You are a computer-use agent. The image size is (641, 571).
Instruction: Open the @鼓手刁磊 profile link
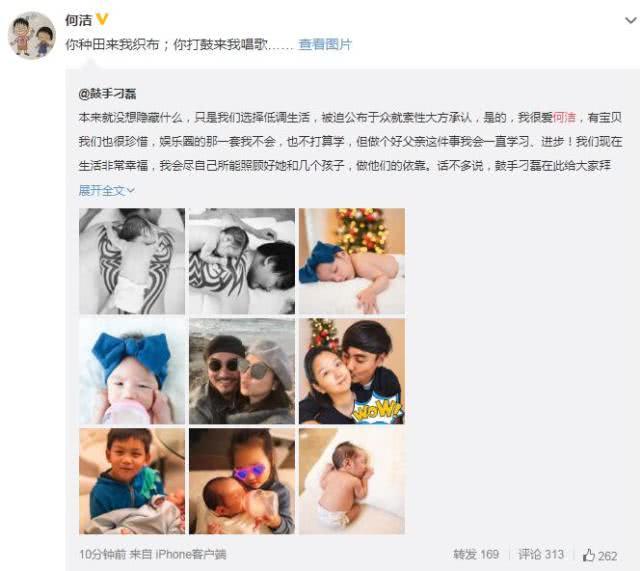pos(108,94)
